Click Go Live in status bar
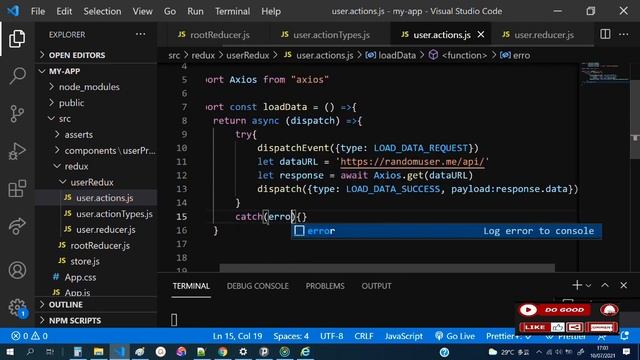Image resolution: width=640 pixels, height=360 pixels. coord(455,336)
